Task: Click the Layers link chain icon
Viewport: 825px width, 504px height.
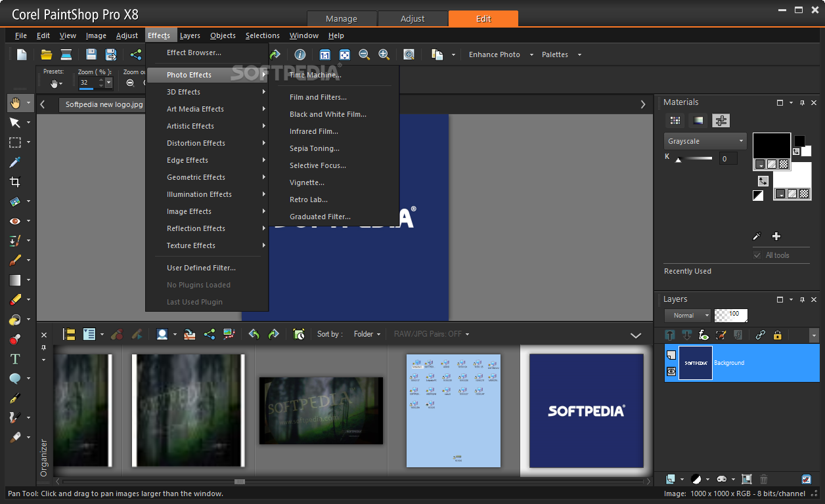Action: click(x=761, y=335)
